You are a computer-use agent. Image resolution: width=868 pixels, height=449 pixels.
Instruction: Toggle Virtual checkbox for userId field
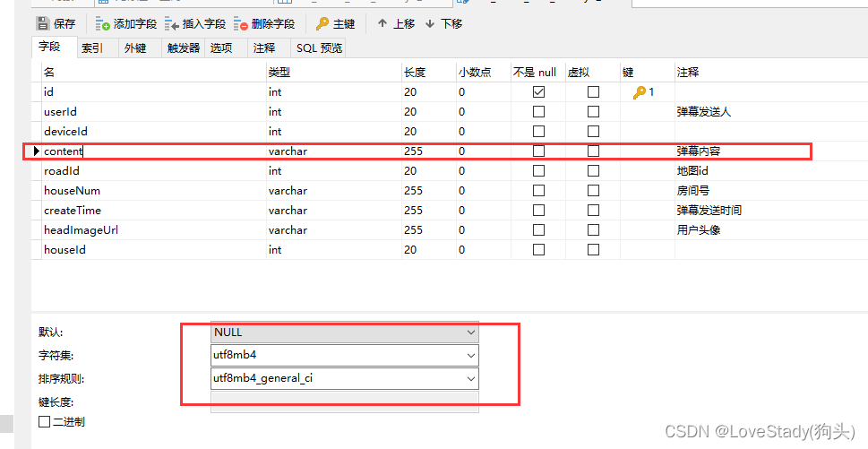(593, 112)
